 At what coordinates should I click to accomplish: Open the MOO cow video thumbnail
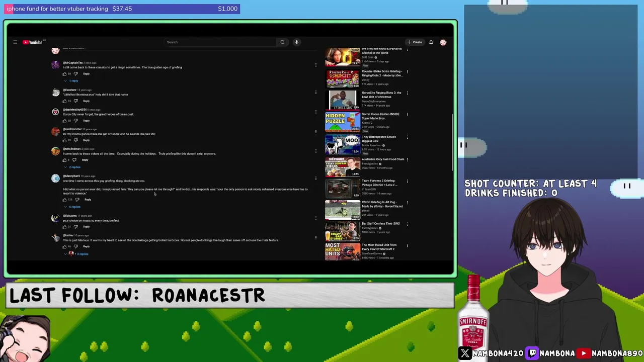pos(342,144)
